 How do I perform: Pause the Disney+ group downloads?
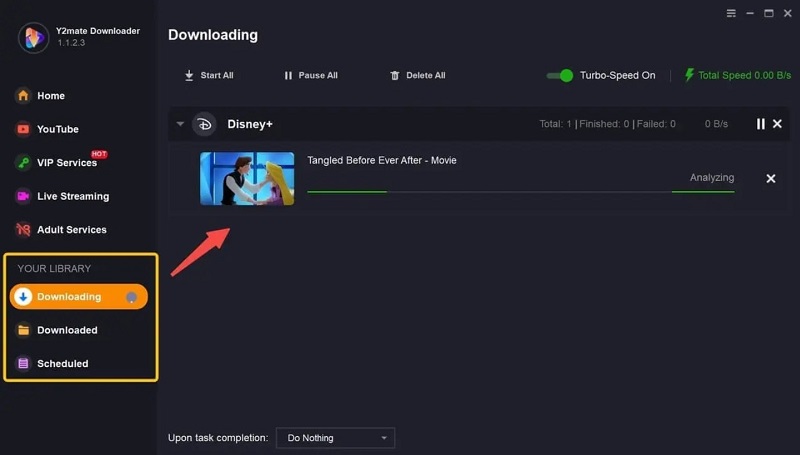tap(760, 124)
